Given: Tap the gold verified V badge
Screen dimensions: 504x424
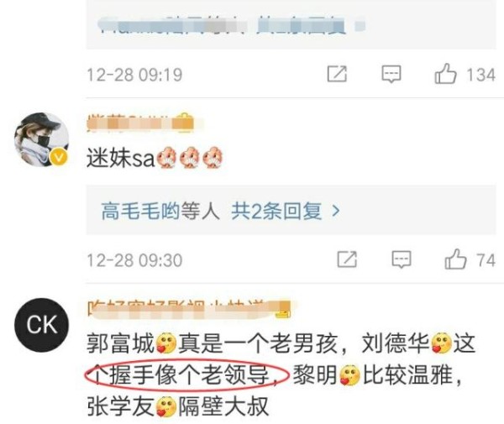Looking at the screenshot, I should pyautogui.click(x=59, y=157).
